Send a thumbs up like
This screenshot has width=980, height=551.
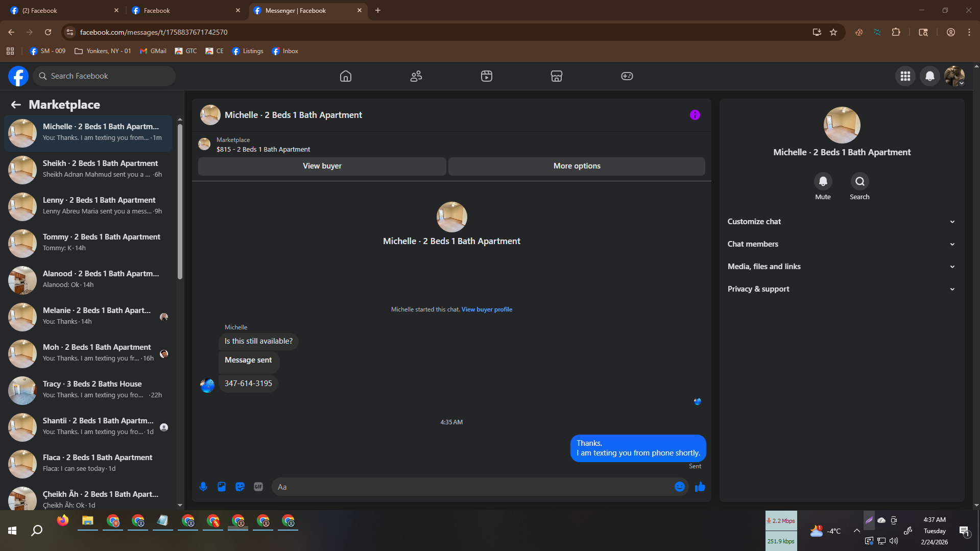[x=700, y=487]
